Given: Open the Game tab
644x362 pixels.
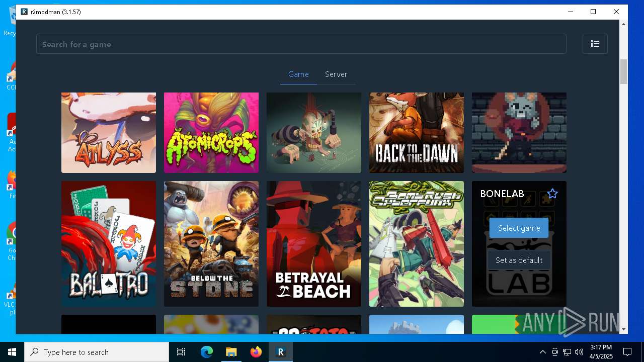Looking at the screenshot, I should [x=298, y=74].
